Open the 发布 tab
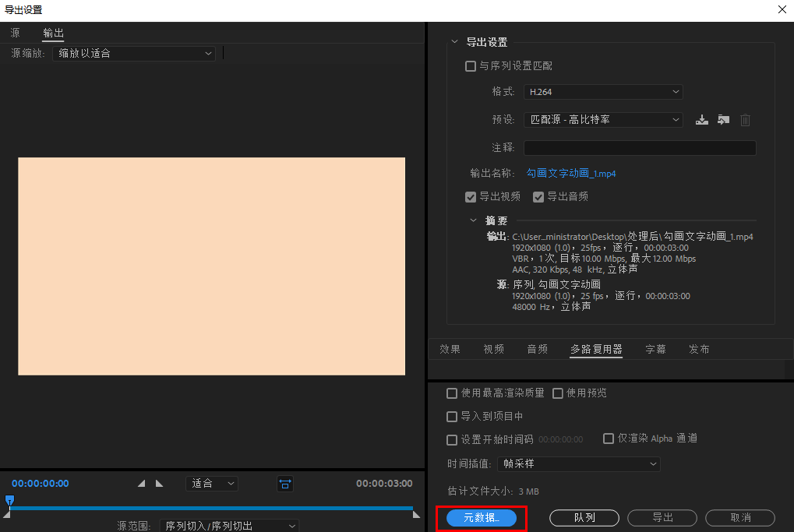Viewport: 794px width, 532px height. (699, 349)
